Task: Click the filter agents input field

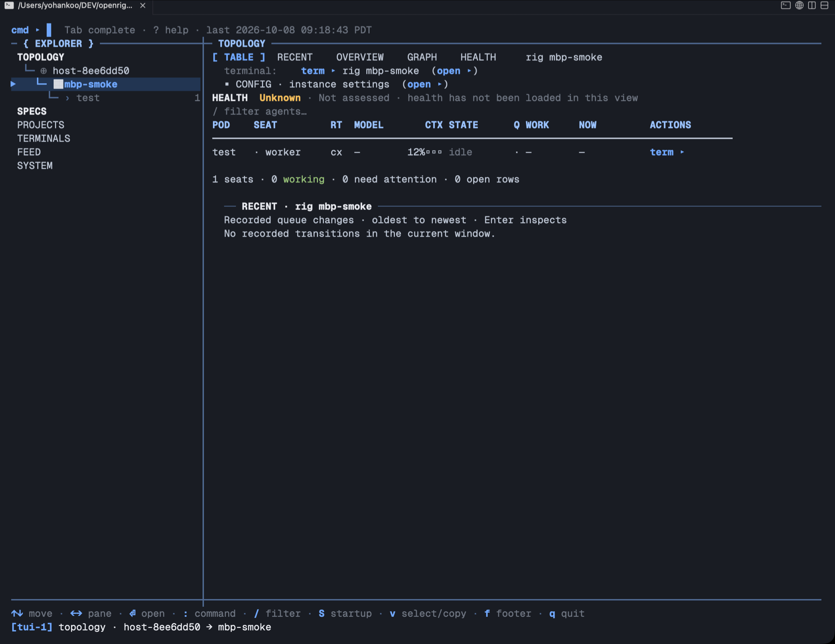Action: [x=260, y=111]
